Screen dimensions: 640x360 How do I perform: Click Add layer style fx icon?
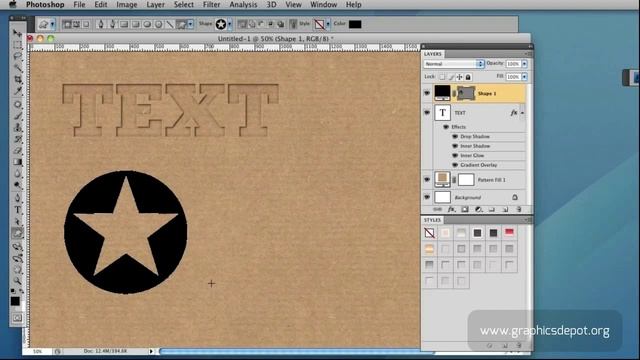point(451,209)
